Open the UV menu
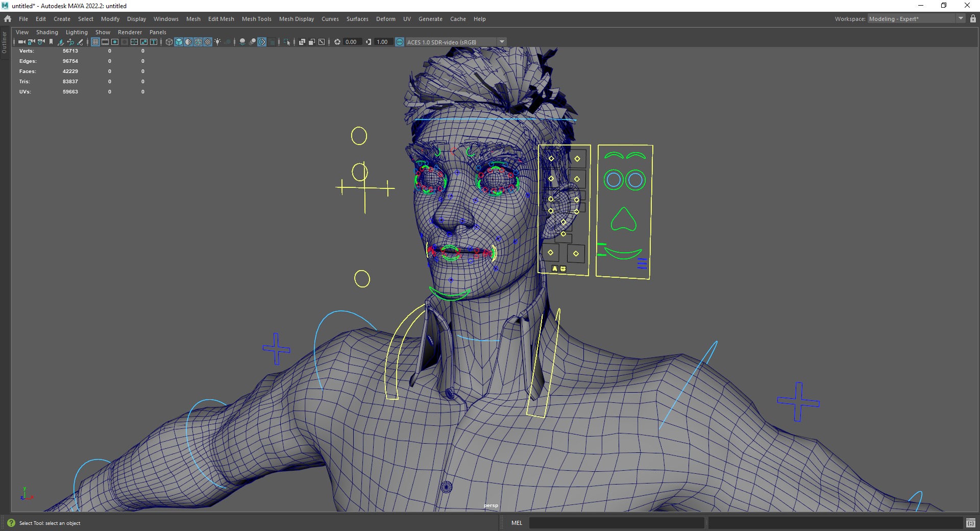 (x=407, y=19)
